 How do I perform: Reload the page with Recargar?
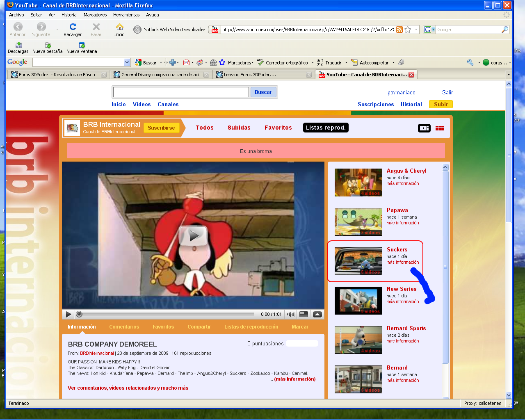tap(73, 29)
